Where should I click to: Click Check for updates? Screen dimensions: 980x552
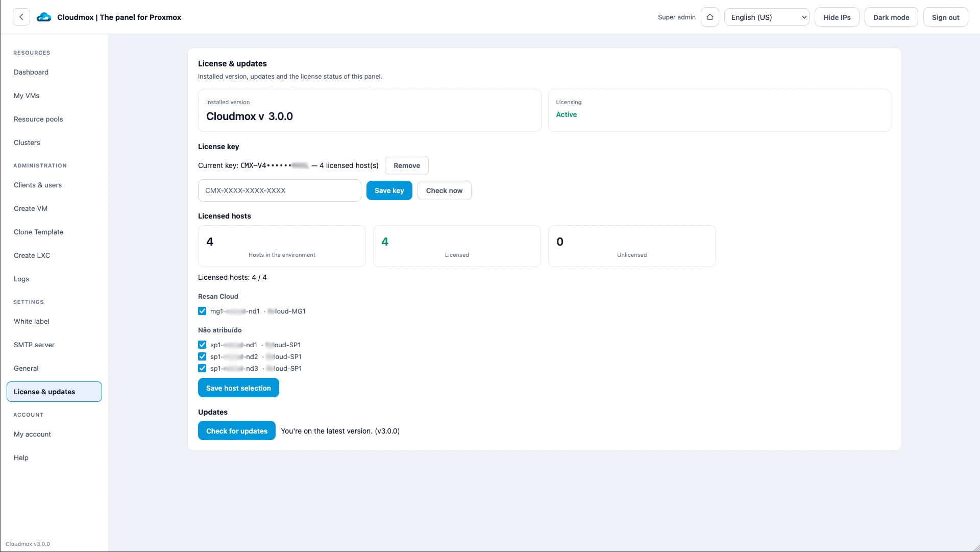point(236,431)
